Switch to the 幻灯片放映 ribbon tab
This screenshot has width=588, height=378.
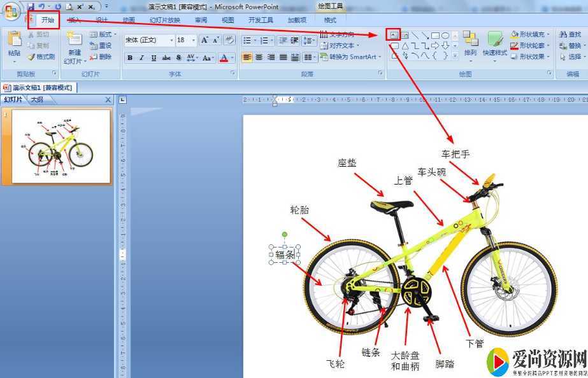(x=165, y=20)
